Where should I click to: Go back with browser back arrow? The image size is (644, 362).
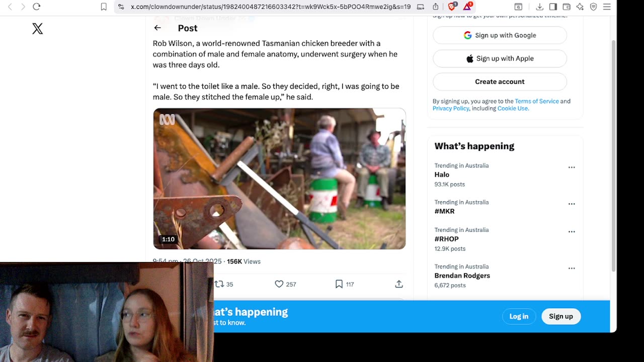tap(10, 7)
